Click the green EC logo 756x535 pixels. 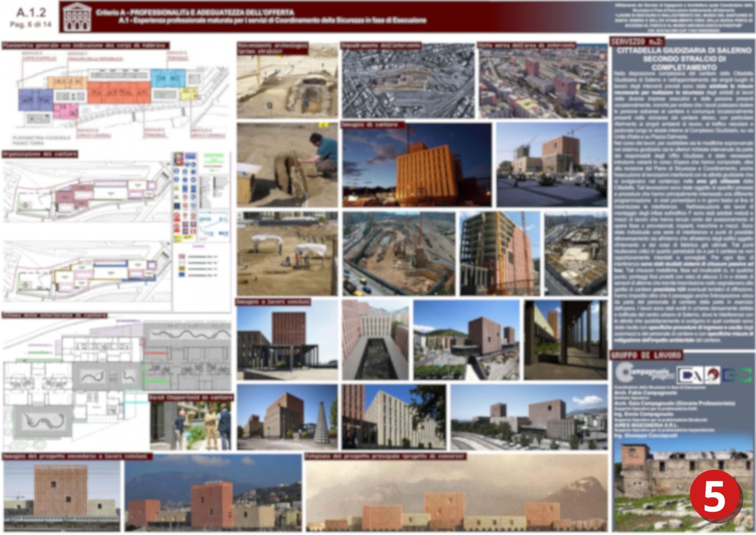tap(738, 375)
